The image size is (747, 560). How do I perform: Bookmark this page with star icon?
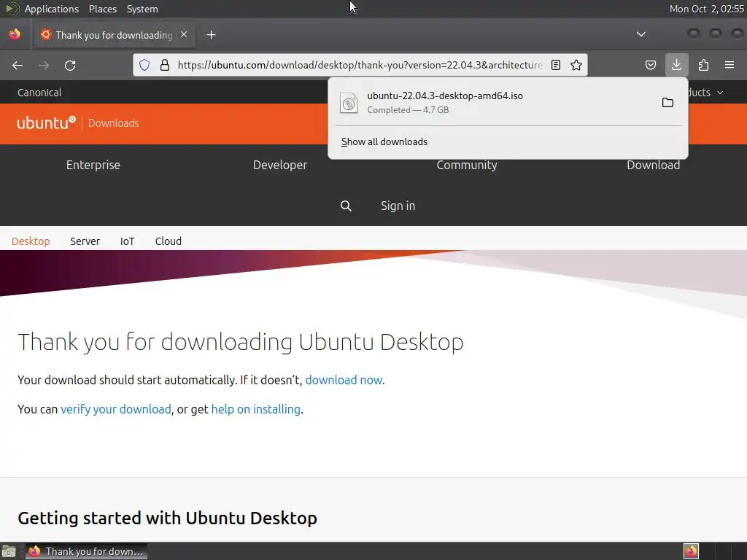[x=576, y=65]
